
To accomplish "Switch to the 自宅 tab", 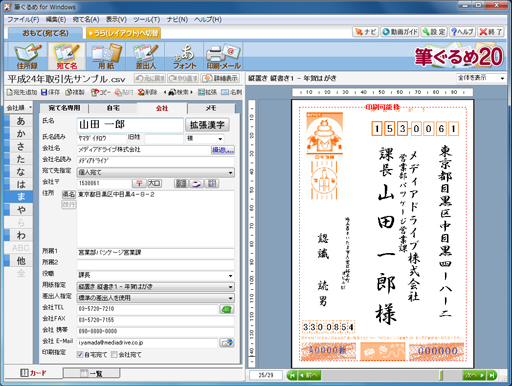I will [x=113, y=108].
